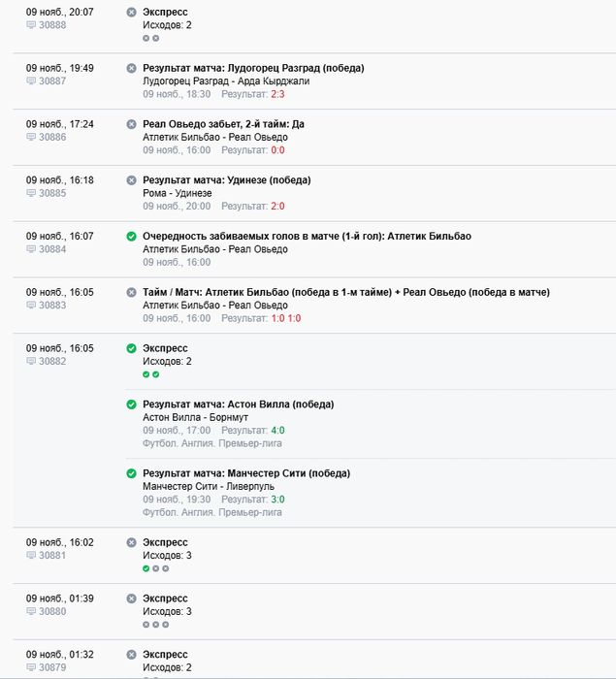Screen dimensions: 616x679
Task: Open the Манчестер Сити - Ливерпуль match
Action: click(208, 486)
